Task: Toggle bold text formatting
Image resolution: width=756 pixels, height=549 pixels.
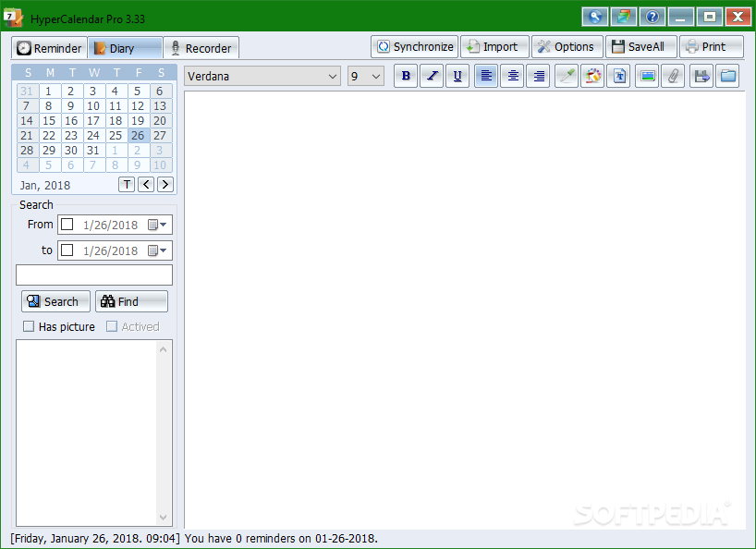Action: pyautogui.click(x=406, y=76)
